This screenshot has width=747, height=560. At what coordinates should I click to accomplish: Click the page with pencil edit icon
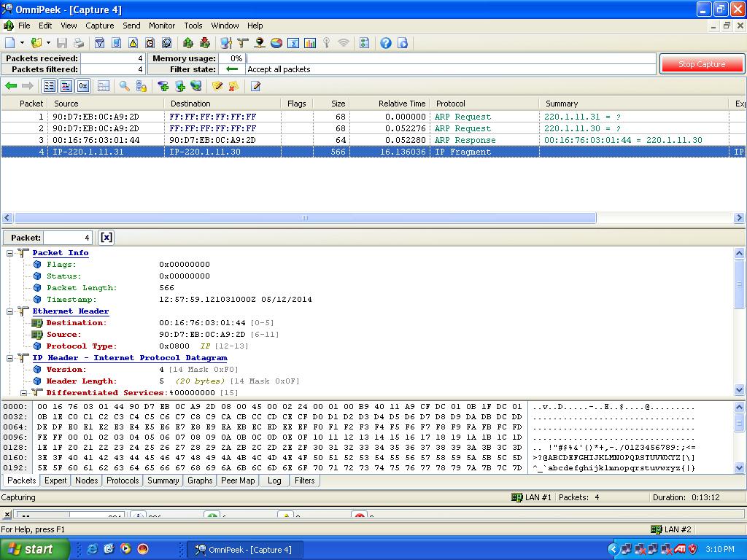256,86
